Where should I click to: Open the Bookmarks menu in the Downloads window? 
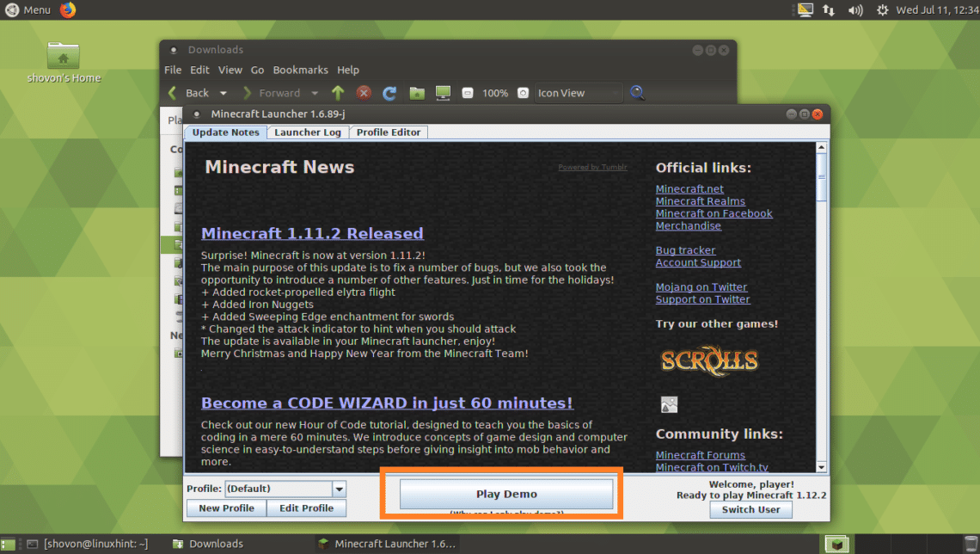click(x=300, y=70)
